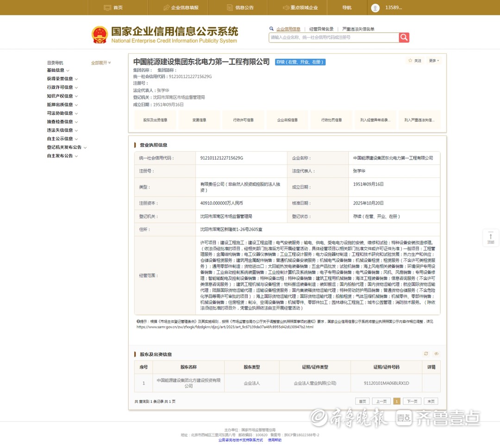Viewport: 500px width, 448px height.
Task: Click 末页 pagination button
Action: tap(431, 401)
